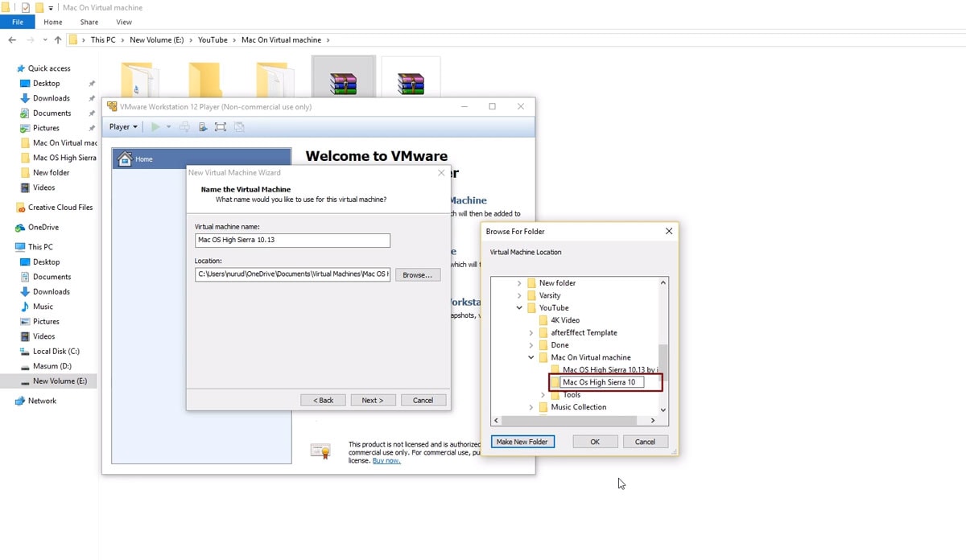Viewport: 966px width, 560px height.
Task: Click Next > in New Virtual Machine Wizard
Action: click(x=373, y=400)
